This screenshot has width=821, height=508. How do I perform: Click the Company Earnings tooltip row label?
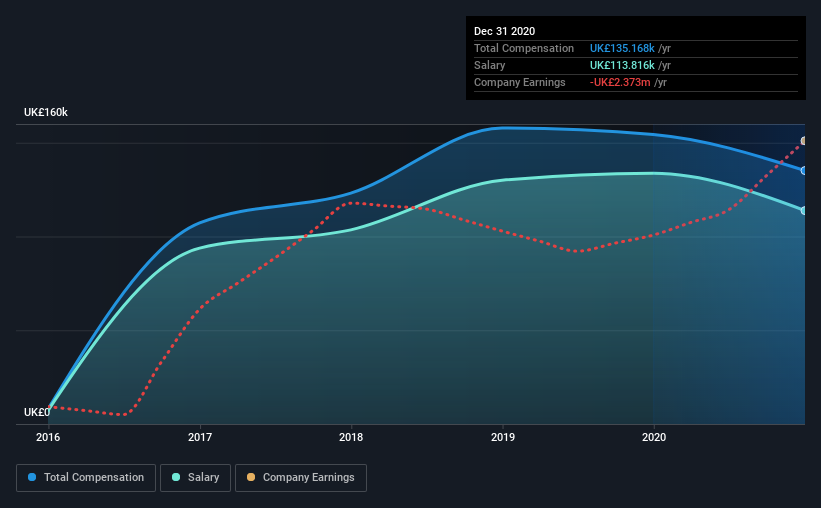click(x=519, y=82)
